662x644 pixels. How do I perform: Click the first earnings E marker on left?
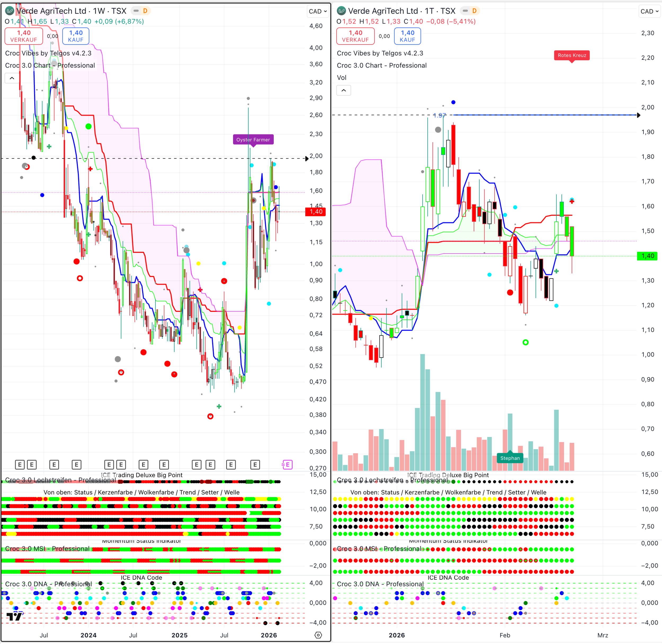coord(20,464)
